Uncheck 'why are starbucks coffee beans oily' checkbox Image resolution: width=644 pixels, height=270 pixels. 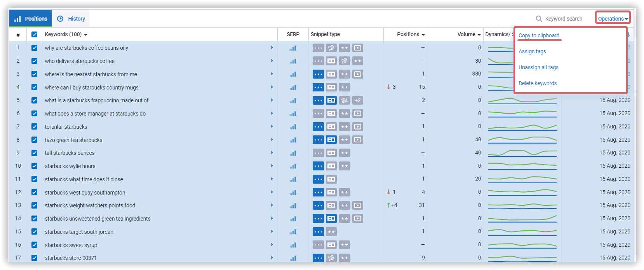point(35,48)
